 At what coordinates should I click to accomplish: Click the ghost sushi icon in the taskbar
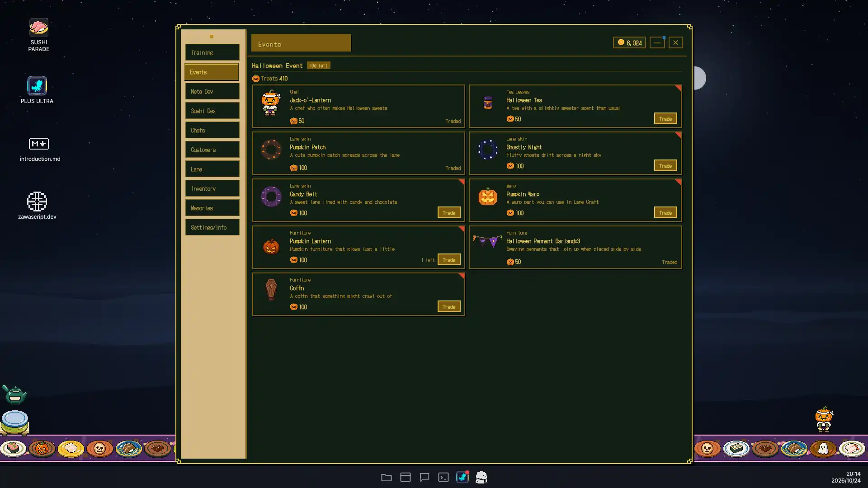[x=481, y=477]
